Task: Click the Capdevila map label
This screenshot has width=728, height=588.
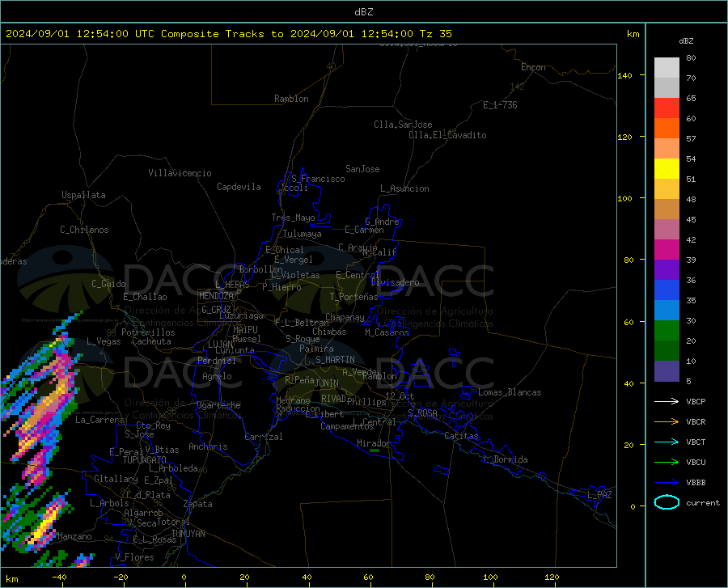Action: [239, 187]
